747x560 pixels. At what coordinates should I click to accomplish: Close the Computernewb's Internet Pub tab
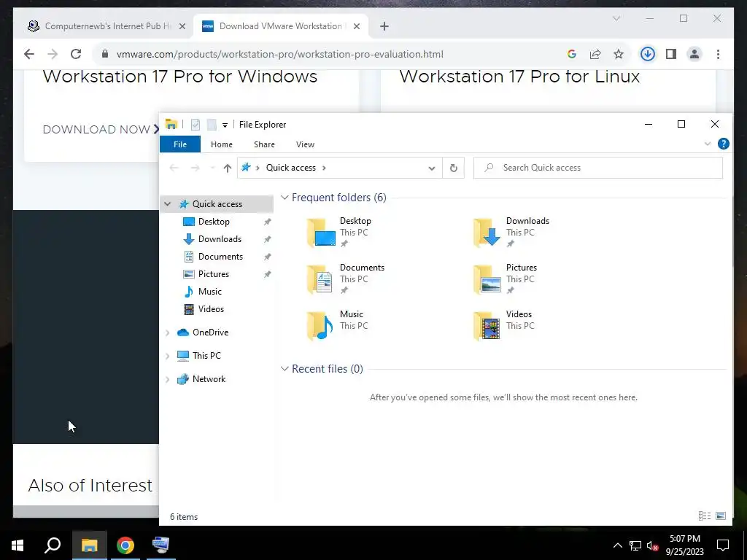(x=182, y=26)
